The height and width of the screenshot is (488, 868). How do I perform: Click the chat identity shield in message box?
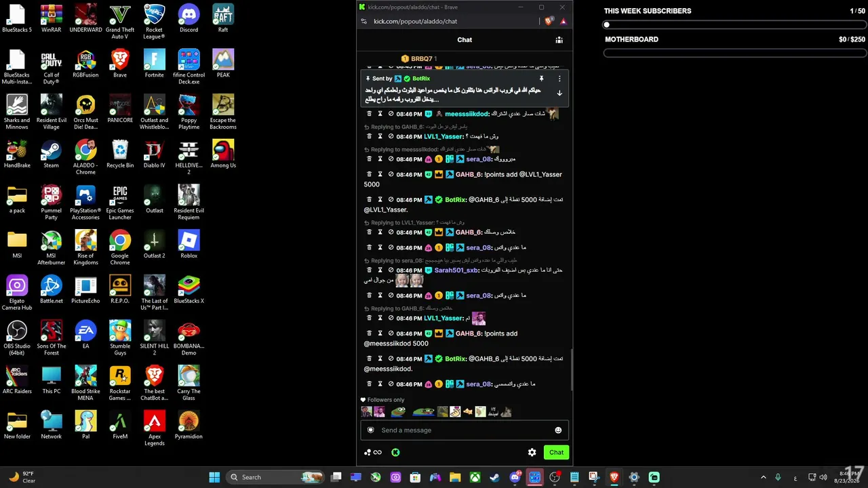coord(370,430)
